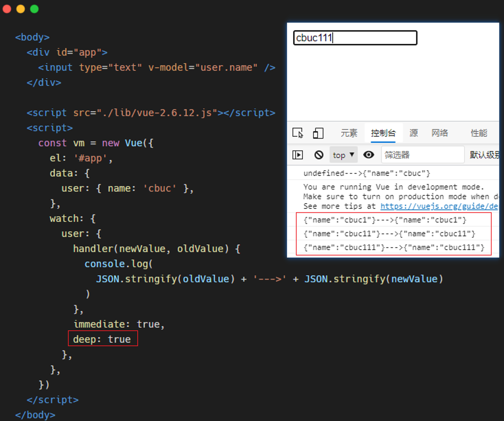Click the 'watch: {' code line

(x=73, y=219)
